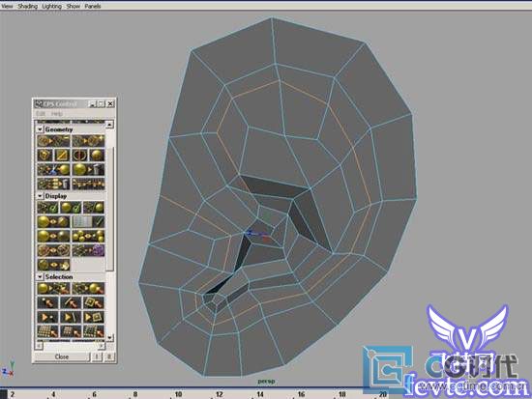Collapse the Geometry section
The height and width of the screenshot is (399, 532).
40,129
